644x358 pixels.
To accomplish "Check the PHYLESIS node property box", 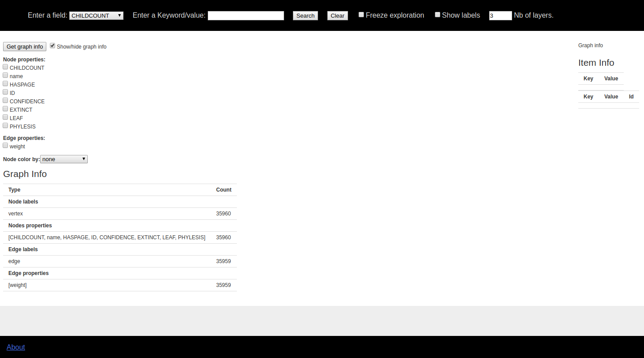I will click(5, 125).
